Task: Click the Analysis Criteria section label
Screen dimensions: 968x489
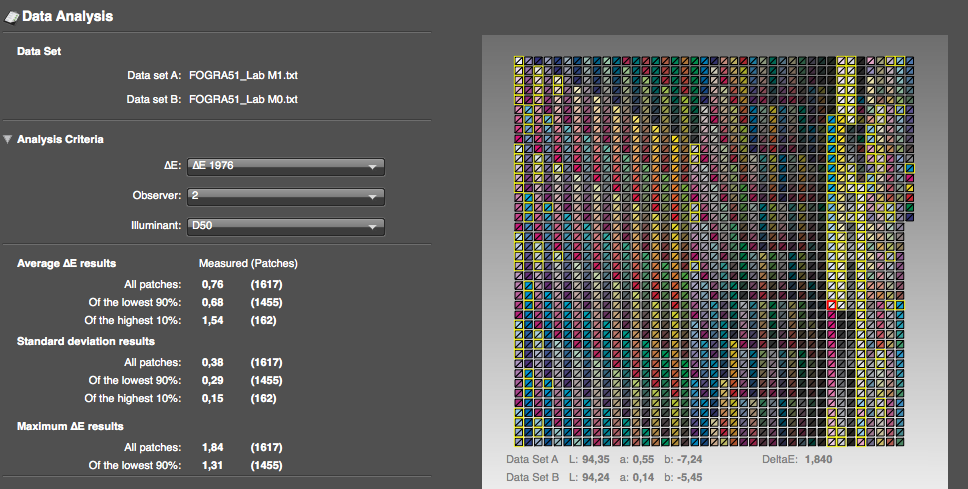Action: click(x=60, y=140)
